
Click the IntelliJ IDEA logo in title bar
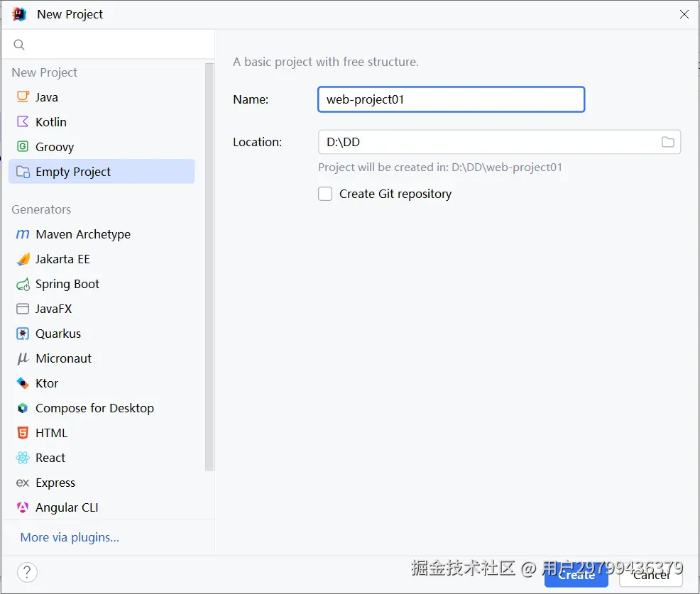(x=20, y=14)
